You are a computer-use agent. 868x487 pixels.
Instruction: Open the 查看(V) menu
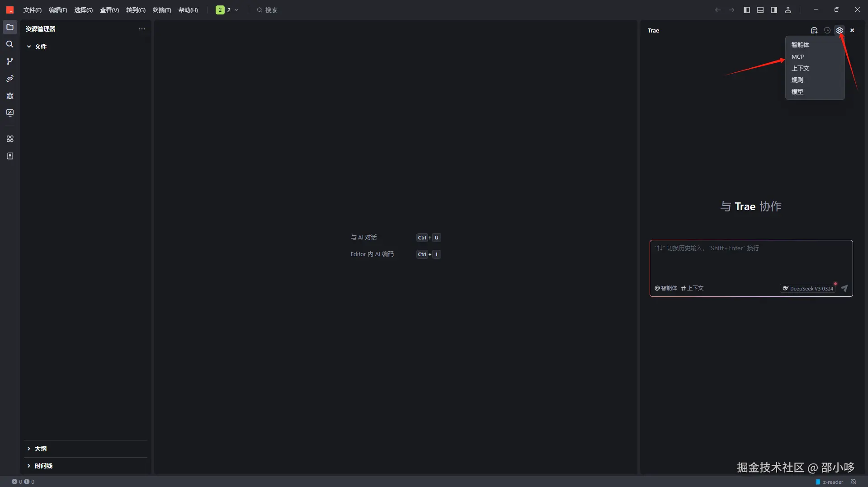coord(109,10)
